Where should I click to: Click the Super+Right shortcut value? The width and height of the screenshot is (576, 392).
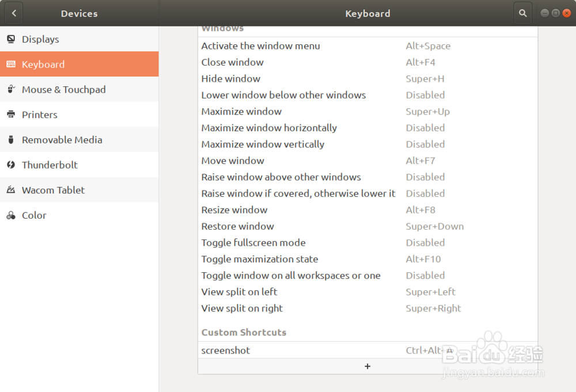(433, 309)
